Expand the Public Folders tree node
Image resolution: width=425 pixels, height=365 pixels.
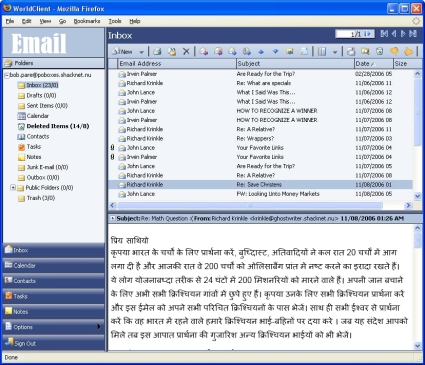[x=13, y=187]
